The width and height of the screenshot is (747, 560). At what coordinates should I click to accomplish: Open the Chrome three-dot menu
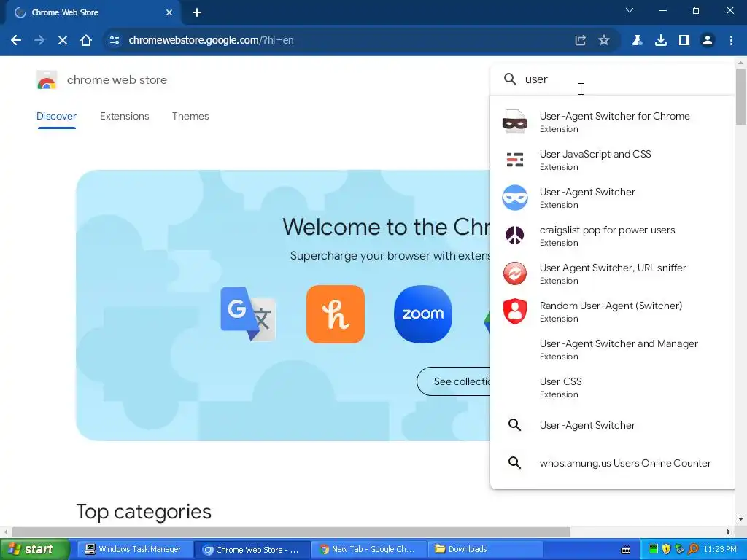coord(731,41)
